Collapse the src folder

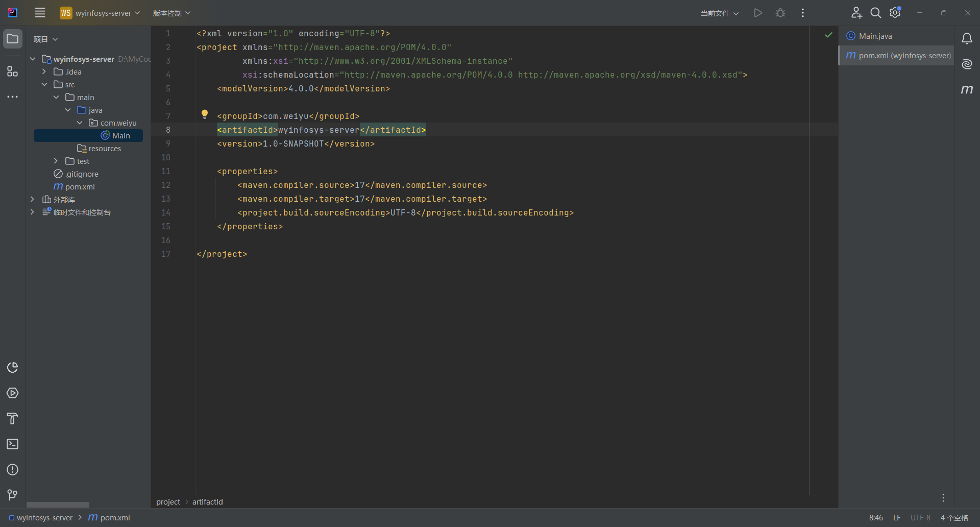(45, 84)
